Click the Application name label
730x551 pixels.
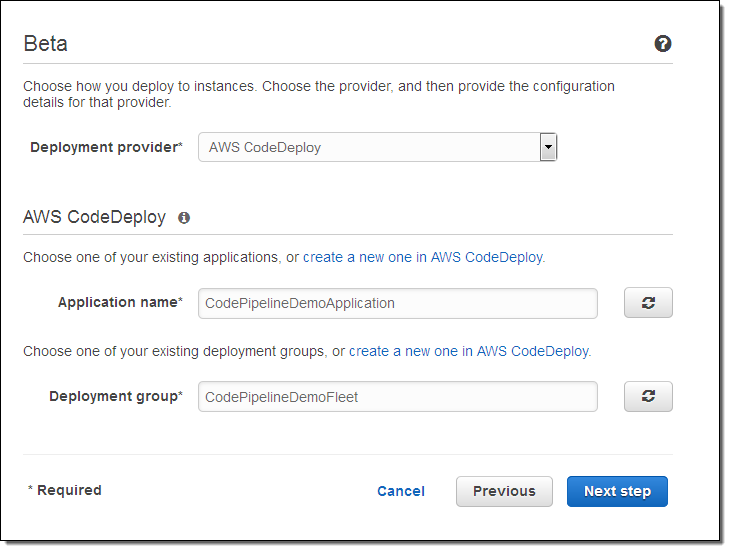pyautogui.click(x=120, y=302)
